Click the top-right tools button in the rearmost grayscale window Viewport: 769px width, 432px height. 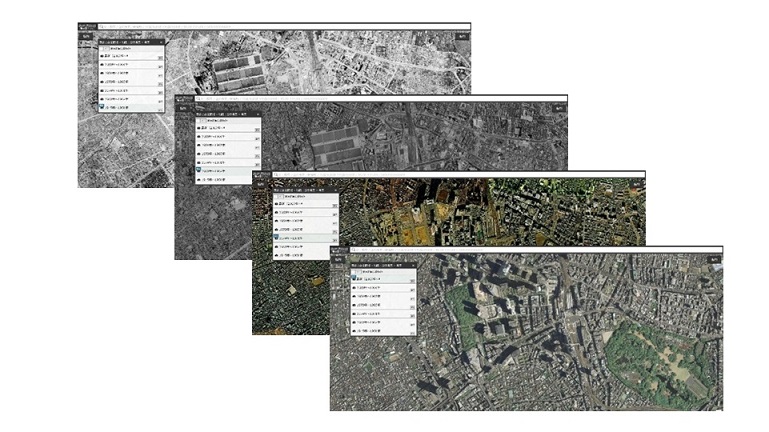point(463,36)
